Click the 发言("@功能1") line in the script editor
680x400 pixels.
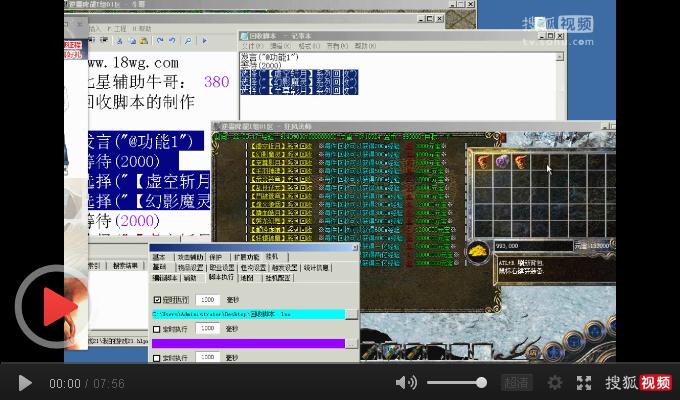click(140, 141)
